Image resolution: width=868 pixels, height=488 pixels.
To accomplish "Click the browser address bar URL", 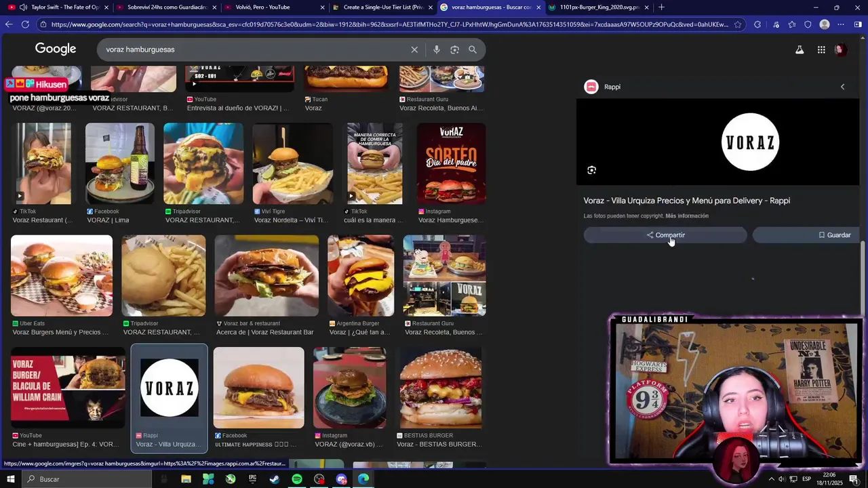I will pyautogui.click(x=390, y=24).
